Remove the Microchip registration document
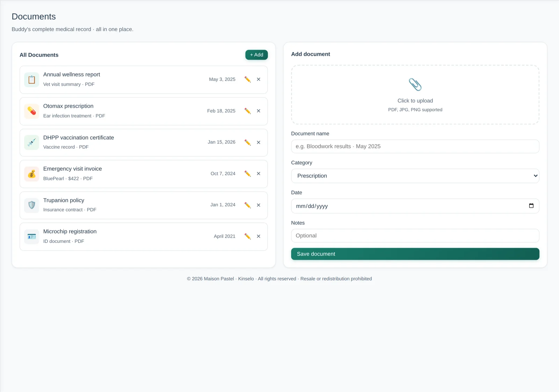This screenshot has width=559, height=392. [x=259, y=236]
